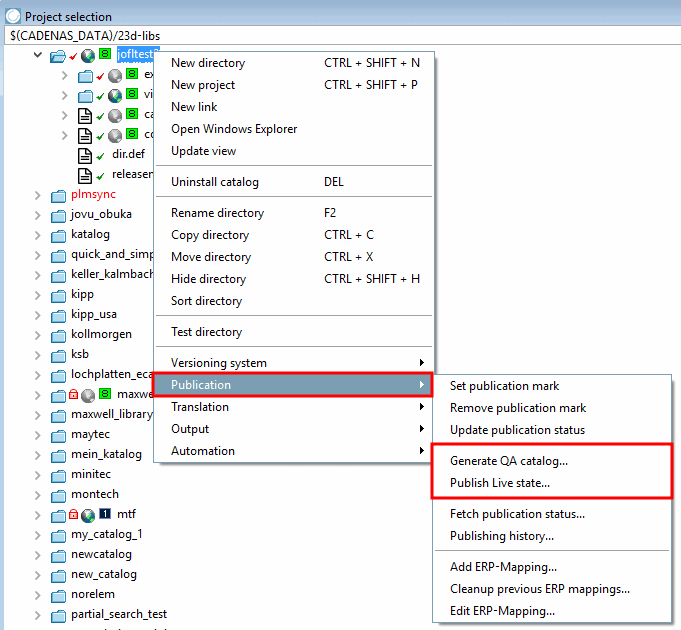Click the folder icon of kollmorgen

(x=58, y=336)
